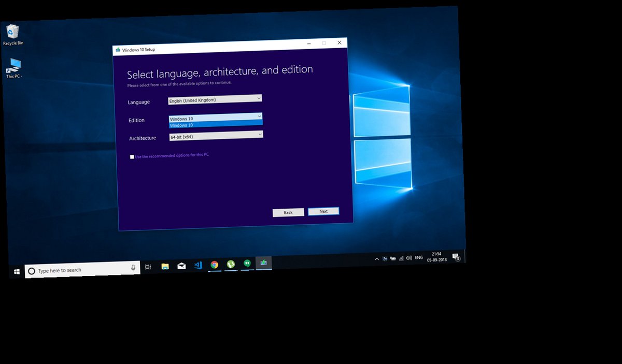622x364 pixels.
Task: Choose Windows 10 in Edition list
Action: coord(216,124)
